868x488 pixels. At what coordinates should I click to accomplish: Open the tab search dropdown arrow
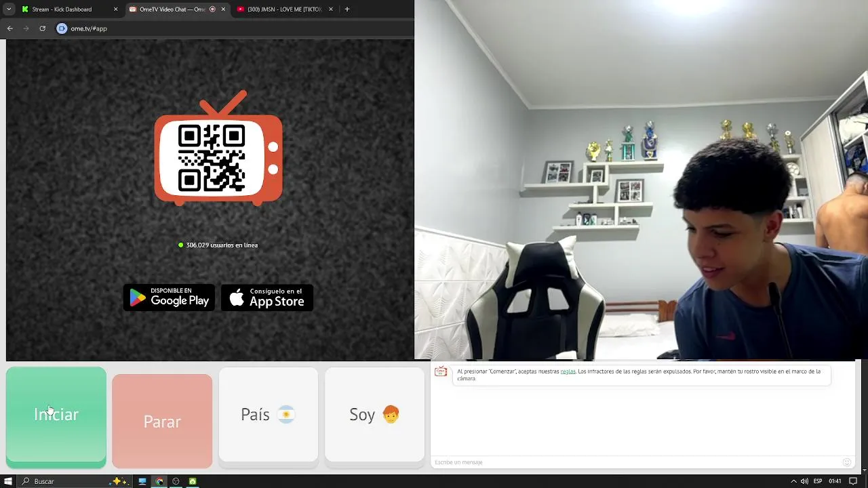tap(9, 9)
